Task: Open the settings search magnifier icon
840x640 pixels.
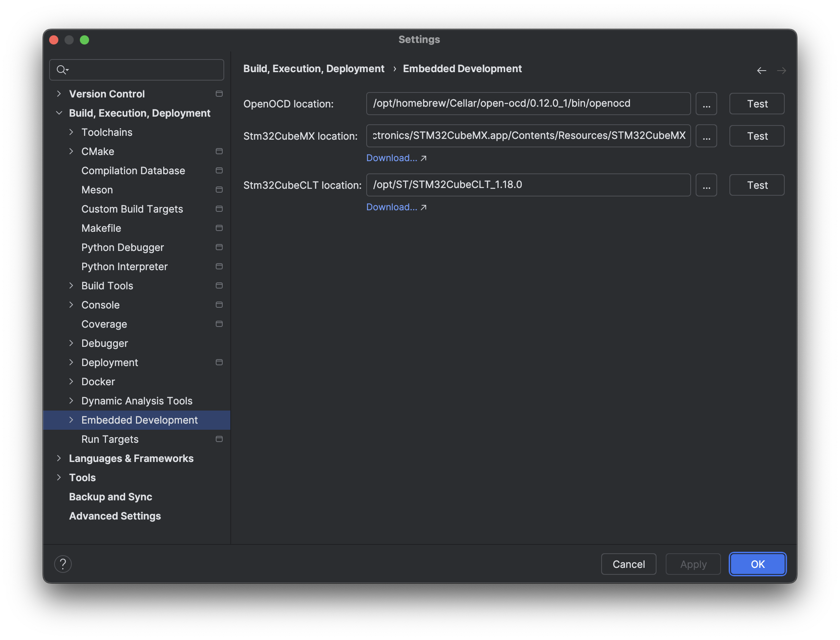Action: point(62,70)
